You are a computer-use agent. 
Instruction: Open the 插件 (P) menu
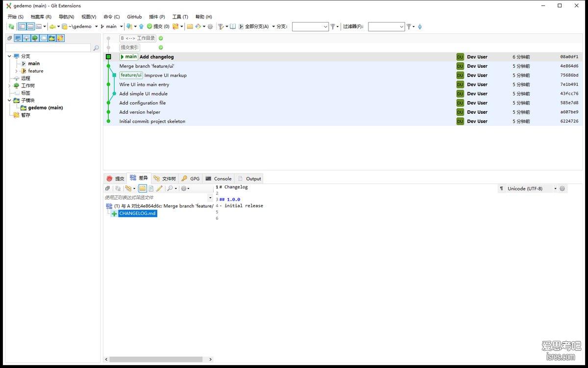[157, 17]
